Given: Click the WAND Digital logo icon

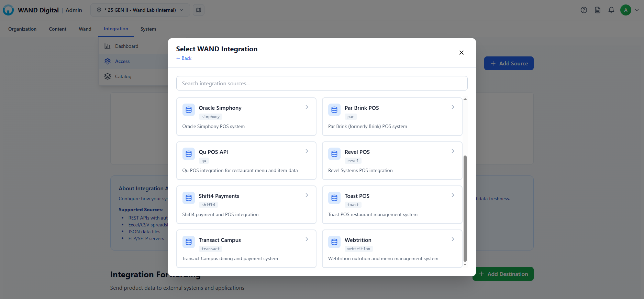Looking at the screenshot, I should tap(8, 10).
